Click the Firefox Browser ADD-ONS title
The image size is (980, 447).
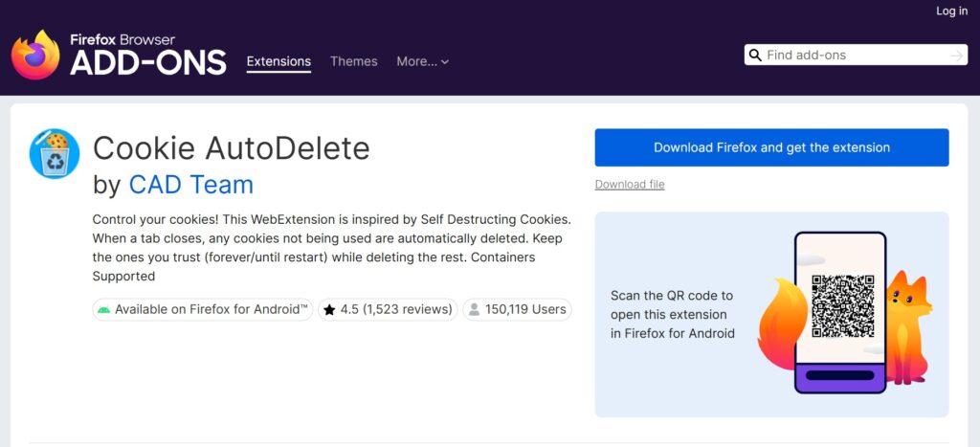click(x=148, y=55)
